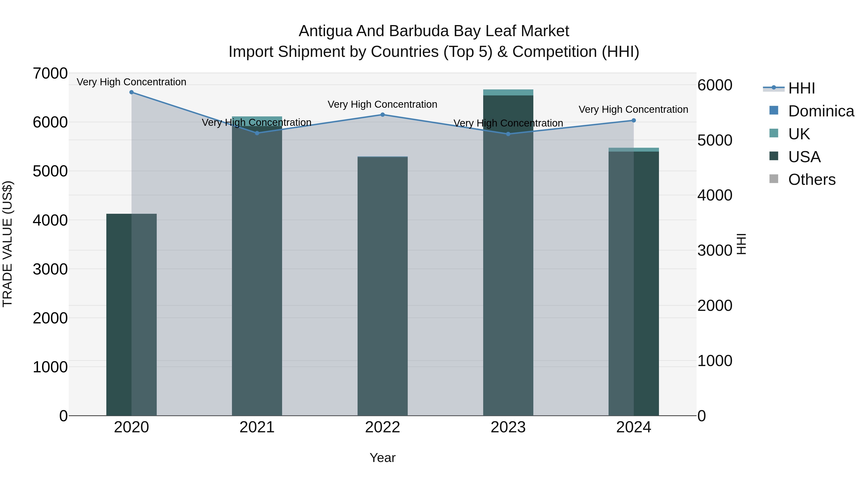Click the right axis 3000 tick label
This screenshot has width=868, height=488.
pyautogui.click(x=715, y=251)
